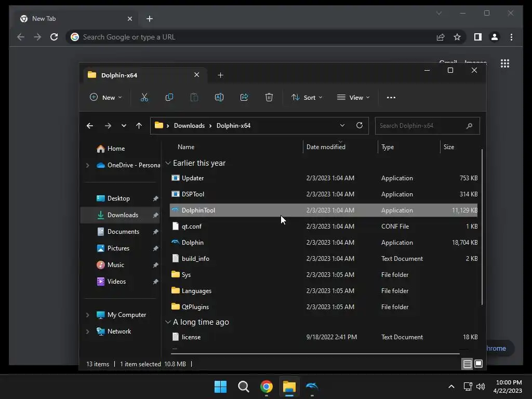Expand My Computer in sidebar
This screenshot has height=399, width=532.
[x=87, y=315]
